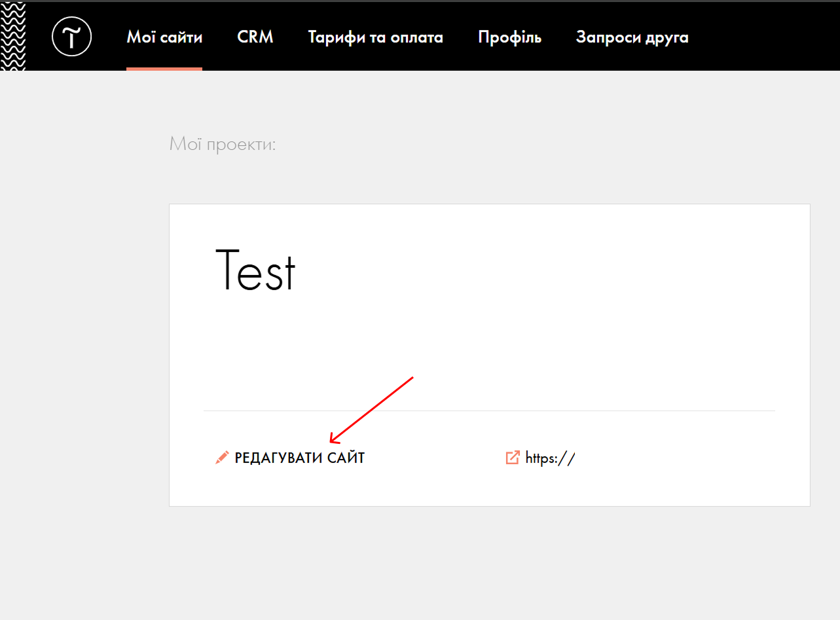Select Запроси друга in the navigation
The width and height of the screenshot is (840, 620).
pyautogui.click(x=632, y=37)
